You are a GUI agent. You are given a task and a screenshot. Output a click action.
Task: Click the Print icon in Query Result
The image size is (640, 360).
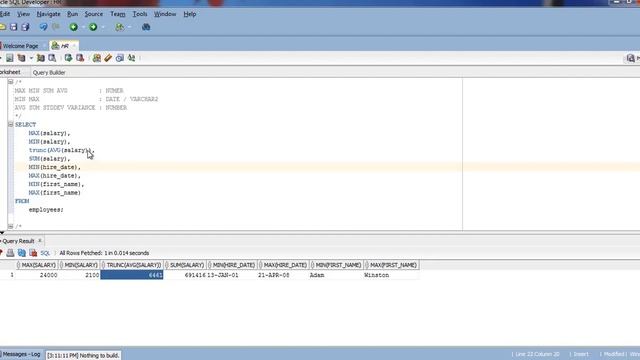point(10,253)
